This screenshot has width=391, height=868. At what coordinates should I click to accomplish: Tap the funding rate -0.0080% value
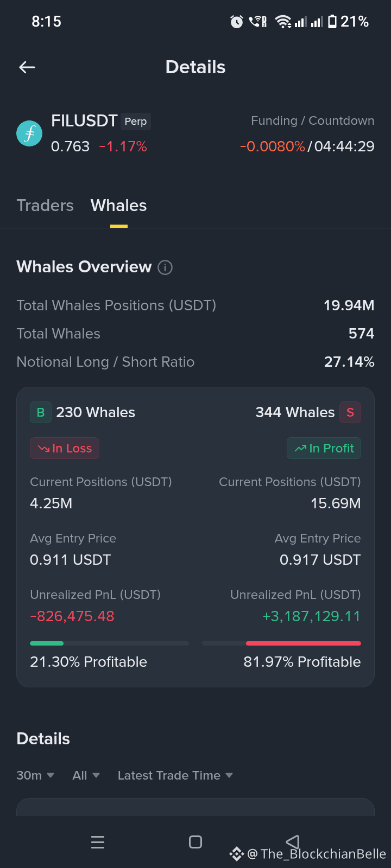[273, 146]
